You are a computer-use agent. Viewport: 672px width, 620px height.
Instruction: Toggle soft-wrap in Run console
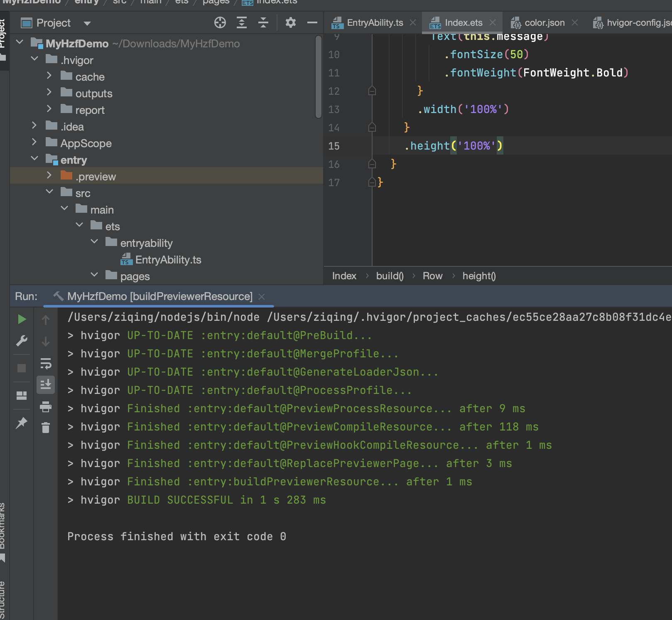click(x=46, y=364)
